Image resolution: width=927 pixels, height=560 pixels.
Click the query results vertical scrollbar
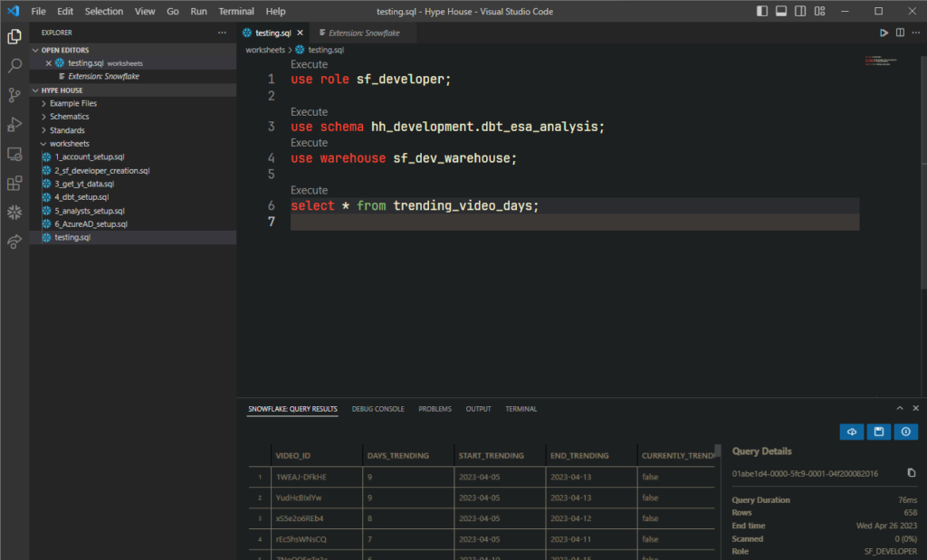718,452
